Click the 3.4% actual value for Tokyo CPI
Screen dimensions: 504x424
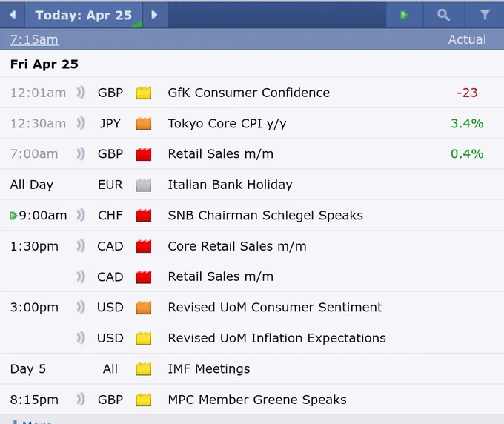tap(467, 124)
